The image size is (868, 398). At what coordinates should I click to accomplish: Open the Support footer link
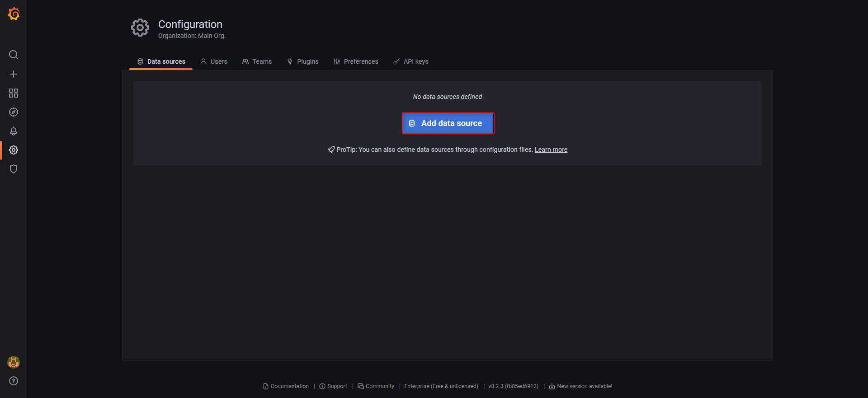(x=333, y=386)
